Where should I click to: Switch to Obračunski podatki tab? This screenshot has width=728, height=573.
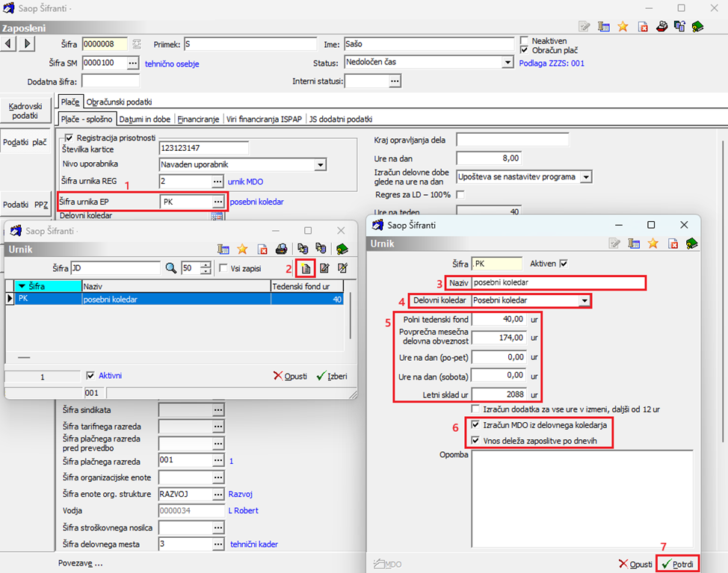pos(119,102)
